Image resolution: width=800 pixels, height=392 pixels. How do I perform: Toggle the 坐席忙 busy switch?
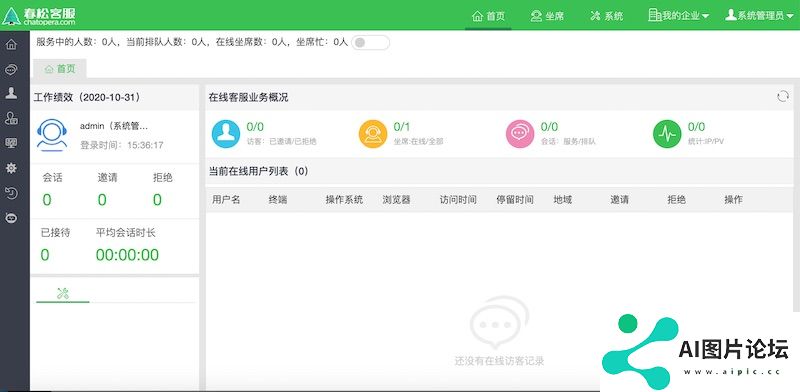pos(370,43)
